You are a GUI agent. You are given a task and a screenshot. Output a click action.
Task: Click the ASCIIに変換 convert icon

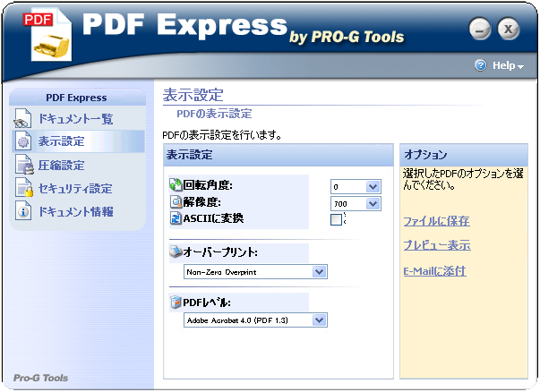coord(176,218)
